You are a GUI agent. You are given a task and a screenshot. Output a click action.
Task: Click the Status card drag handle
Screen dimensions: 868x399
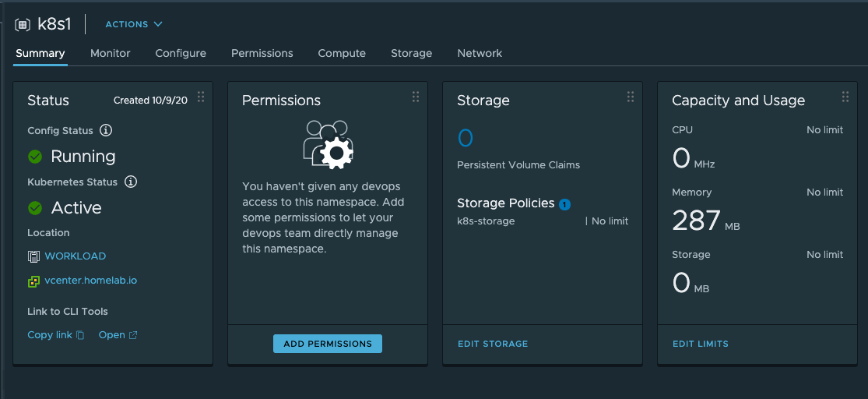[x=201, y=97]
